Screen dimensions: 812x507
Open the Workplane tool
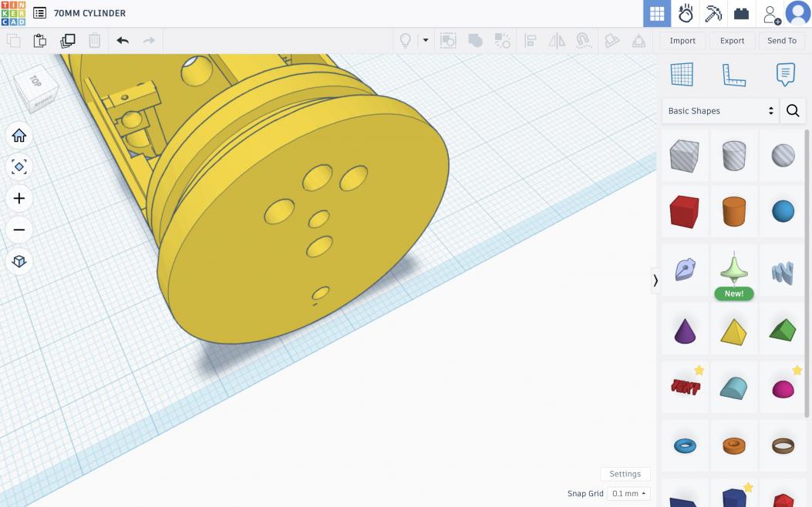682,74
